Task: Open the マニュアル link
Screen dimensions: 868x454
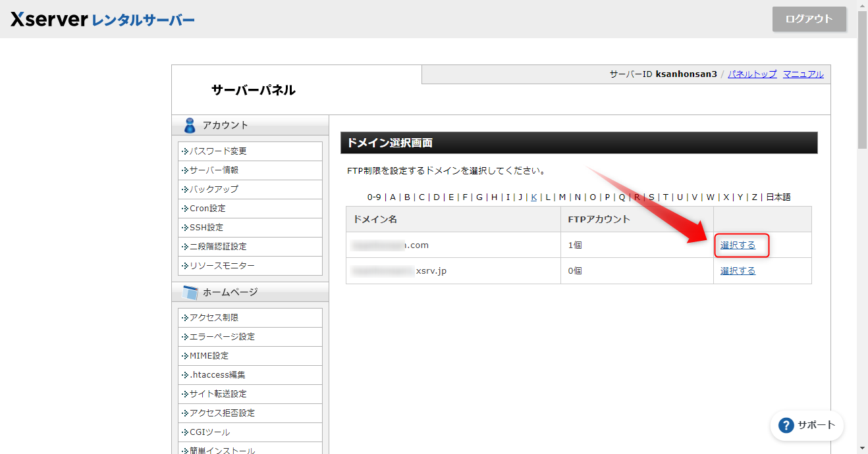Action: (x=803, y=74)
